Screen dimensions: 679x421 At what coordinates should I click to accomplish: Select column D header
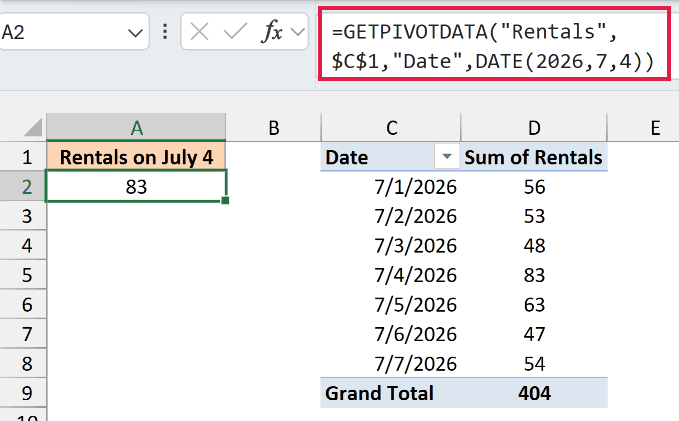point(534,127)
